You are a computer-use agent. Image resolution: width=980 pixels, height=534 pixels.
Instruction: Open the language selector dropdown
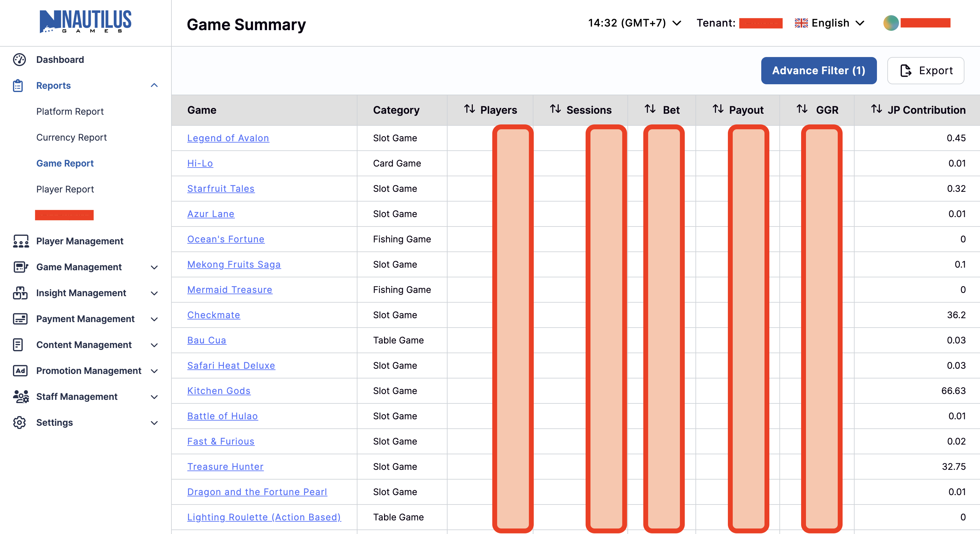tap(829, 23)
